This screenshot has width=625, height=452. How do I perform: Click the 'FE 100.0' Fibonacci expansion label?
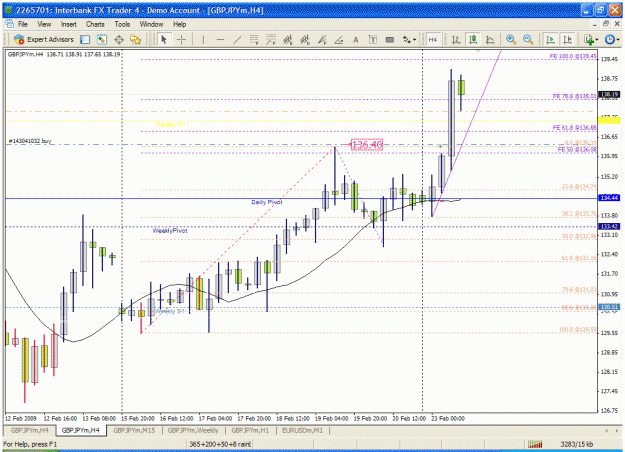tap(573, 56)
